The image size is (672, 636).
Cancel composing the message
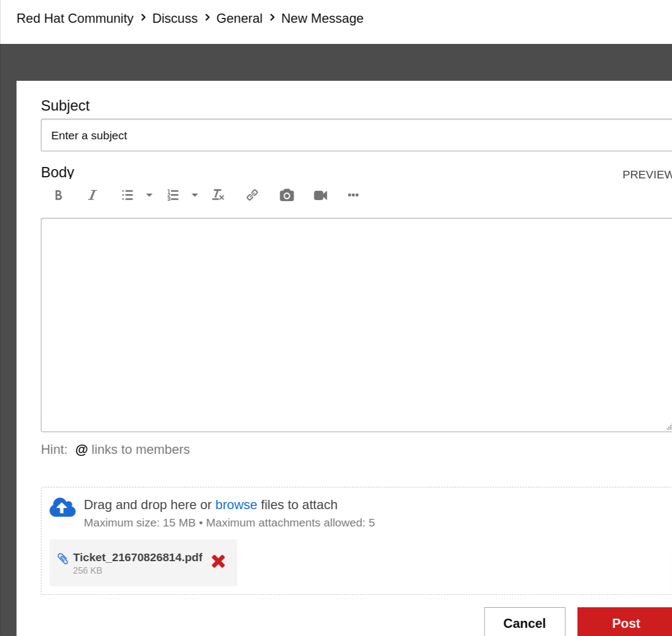[x=524, y=623]
